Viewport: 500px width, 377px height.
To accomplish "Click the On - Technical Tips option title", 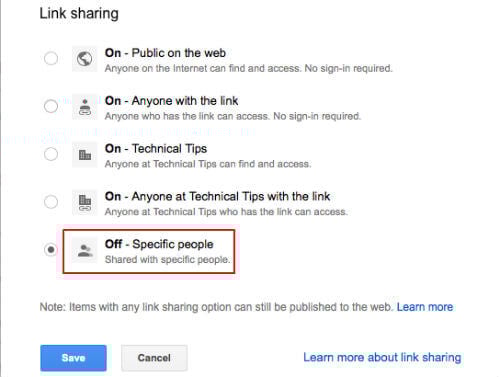I will coord(156,149).
